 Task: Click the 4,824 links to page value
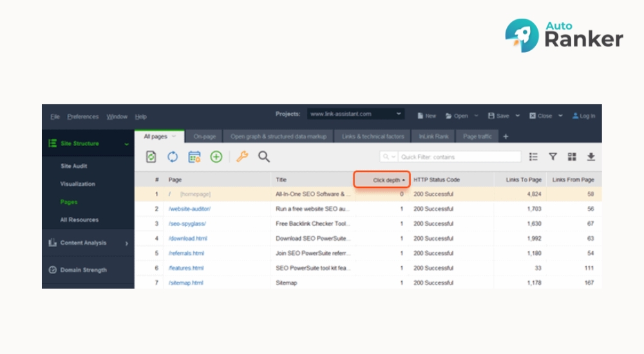(535, 194)
